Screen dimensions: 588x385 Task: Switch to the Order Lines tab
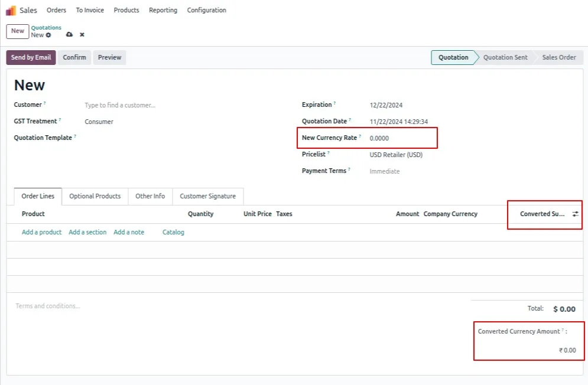(x=38, y=196)
